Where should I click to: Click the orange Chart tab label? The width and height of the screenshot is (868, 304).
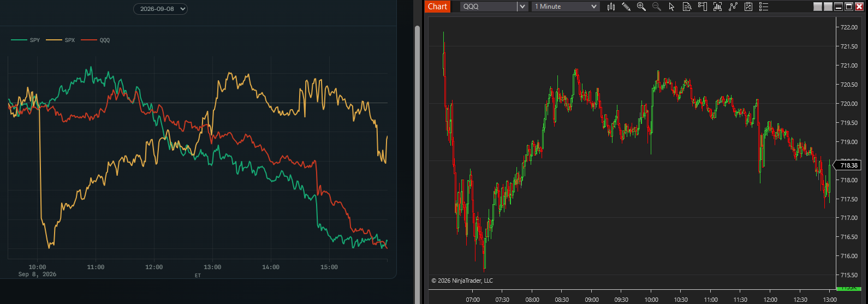[437, 7]
